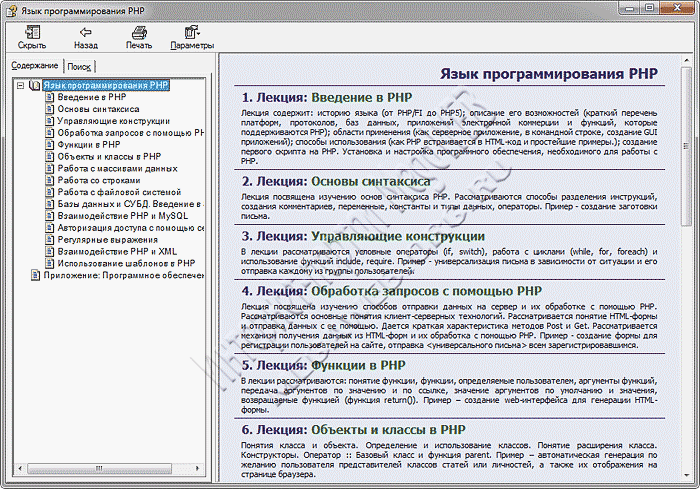Click the Скрыть (Hide) toolbar icon

tap(32, 32)
